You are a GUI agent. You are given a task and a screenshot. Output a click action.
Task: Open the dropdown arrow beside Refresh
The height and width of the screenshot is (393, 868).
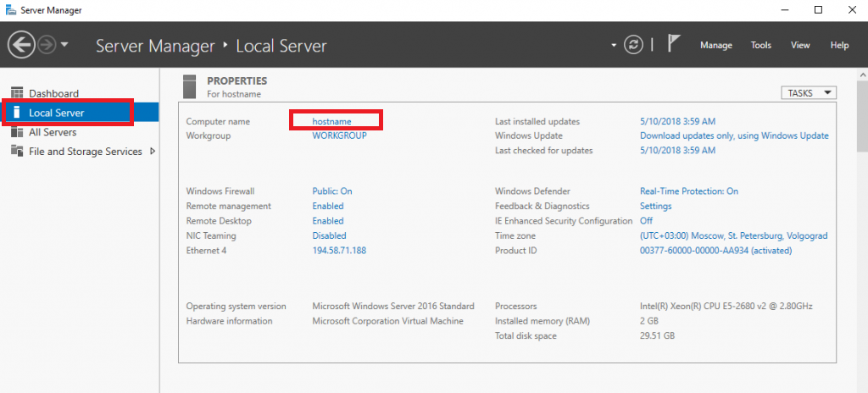tap(614, 46)
